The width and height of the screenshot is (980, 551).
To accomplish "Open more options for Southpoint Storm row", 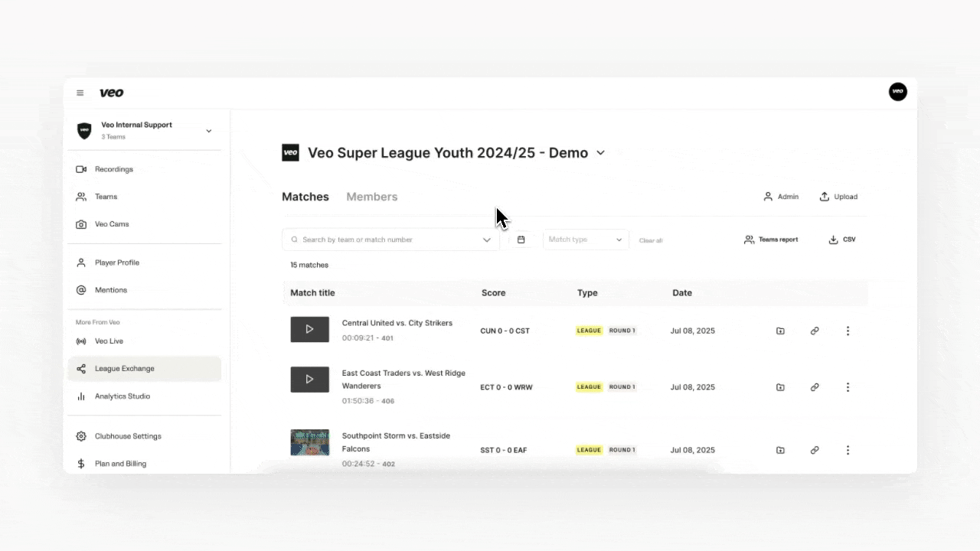I will pyautogui.click(x=848, y=451).
